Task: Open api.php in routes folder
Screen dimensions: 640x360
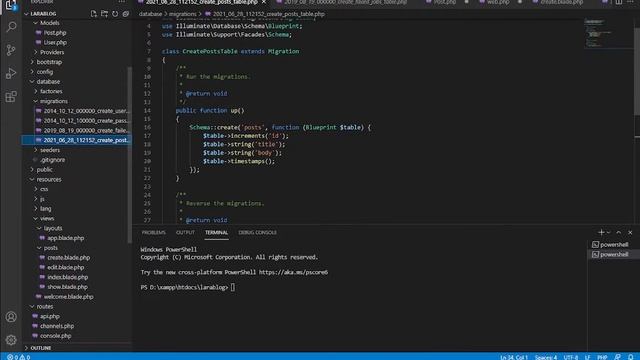Action: coord(49,316)
